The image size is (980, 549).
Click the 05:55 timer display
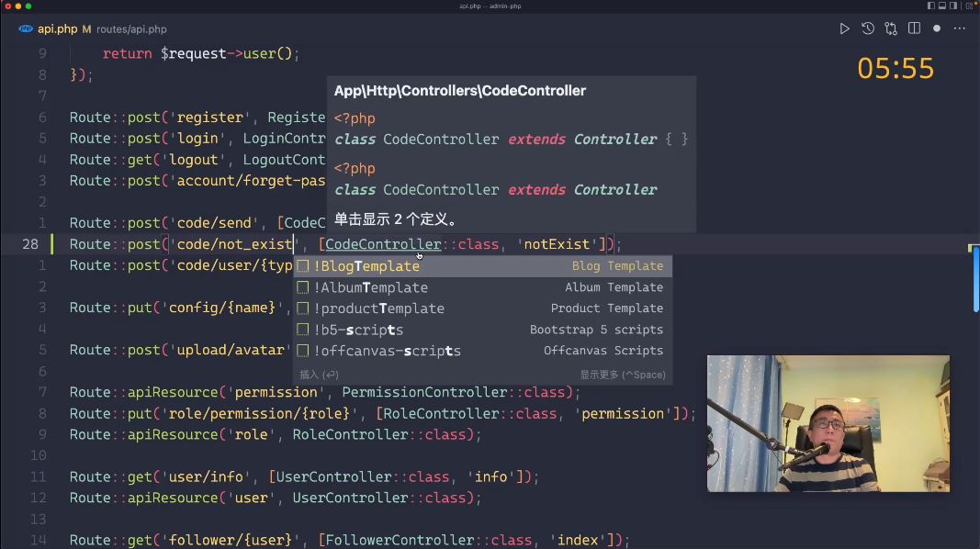(x=895, y=68)
